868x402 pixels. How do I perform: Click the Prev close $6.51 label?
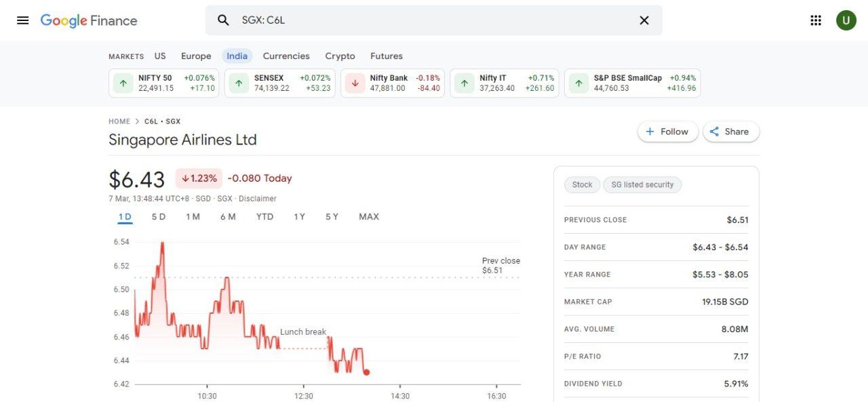501,265
